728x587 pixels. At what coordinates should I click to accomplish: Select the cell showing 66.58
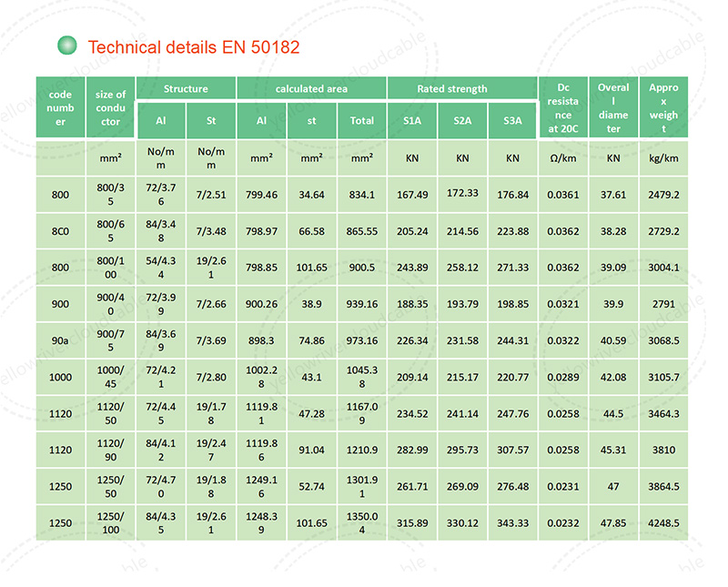click(311, 231)
